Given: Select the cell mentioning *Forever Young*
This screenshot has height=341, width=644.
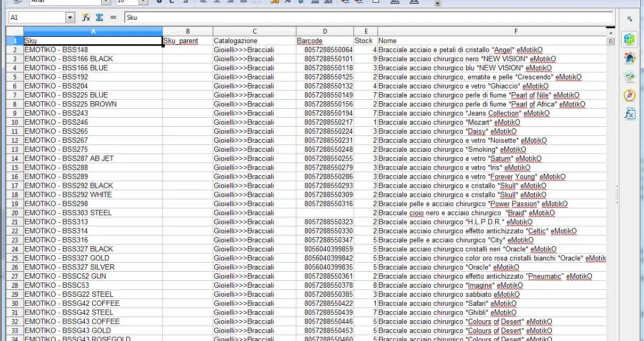Looking at the screenshot, I should pyautogui.click(x=492, y=176).
